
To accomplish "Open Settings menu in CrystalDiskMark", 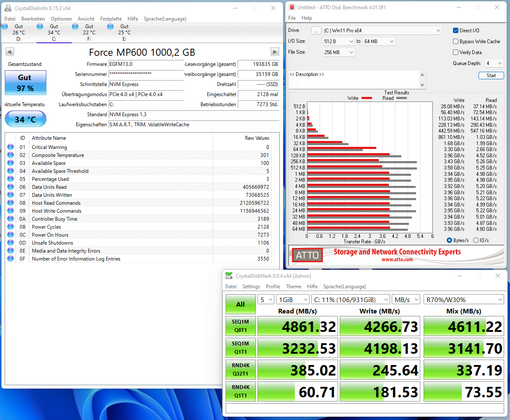I will [251, 287].
